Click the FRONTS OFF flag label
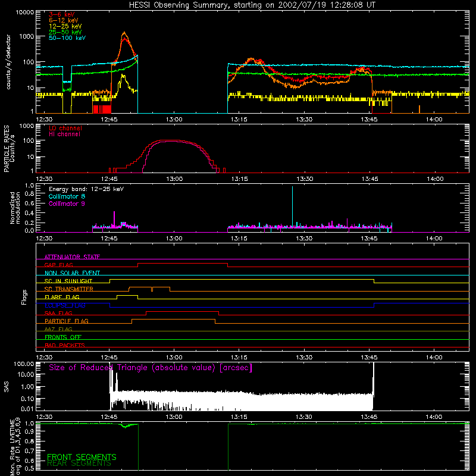Screen dimensions: 476x476 63,337
